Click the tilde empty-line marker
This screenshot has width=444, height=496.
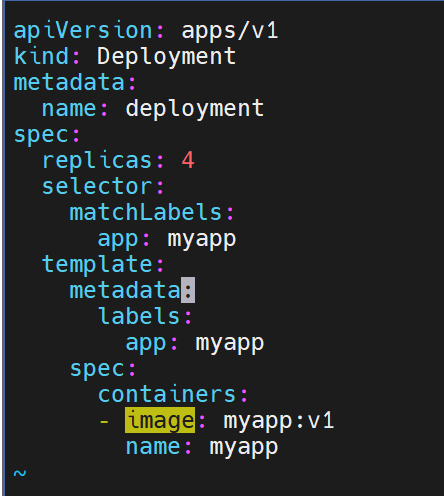[x=20, y=473]
